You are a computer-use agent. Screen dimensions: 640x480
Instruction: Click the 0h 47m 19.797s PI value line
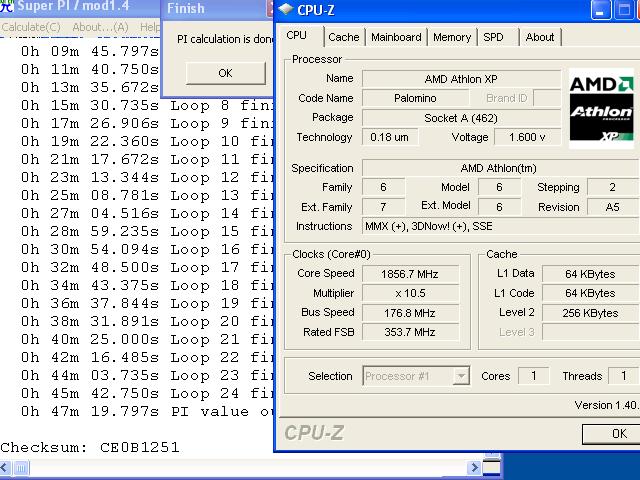(x=147, y=411)
